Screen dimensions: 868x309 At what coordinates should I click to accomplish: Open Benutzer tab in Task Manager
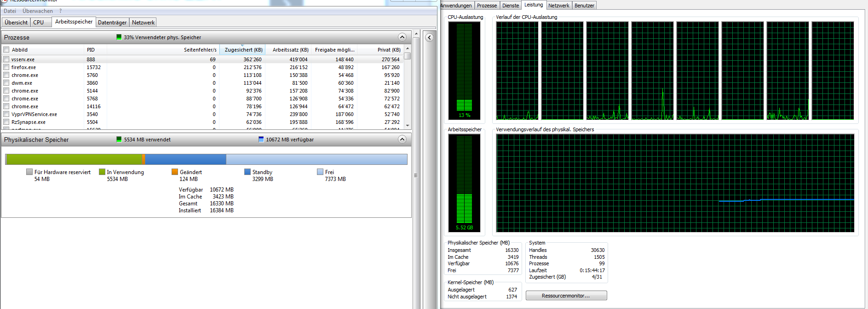click(x=584, y=6)
